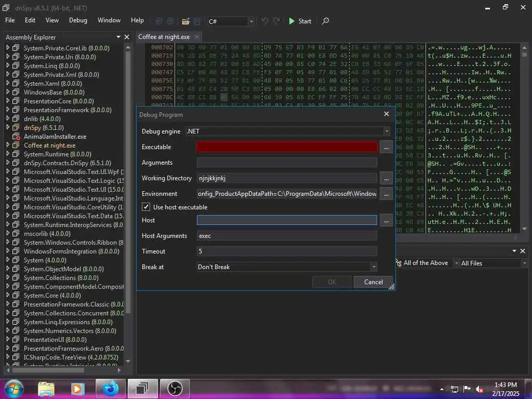Screen dimensions: 532x399
Task: Click the Open file folder icon
Action: pyautogui.click(x=185, y=21)
